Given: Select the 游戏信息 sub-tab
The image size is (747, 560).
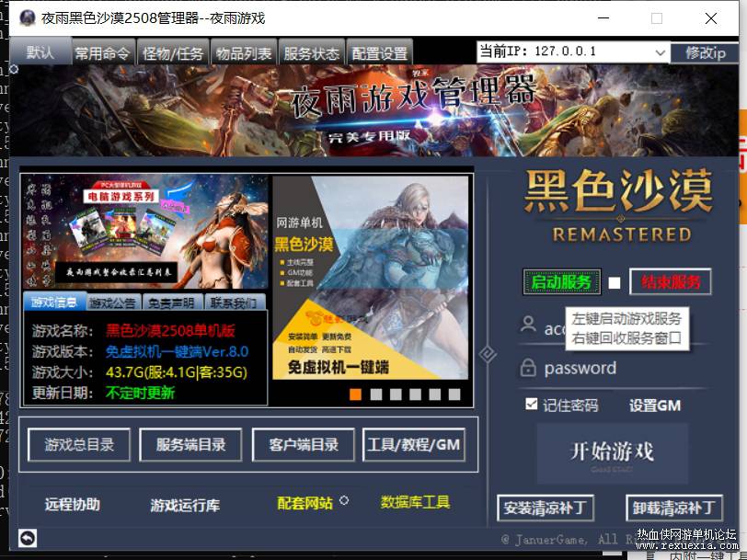Looking at the screenshot, I should (54, 302).
